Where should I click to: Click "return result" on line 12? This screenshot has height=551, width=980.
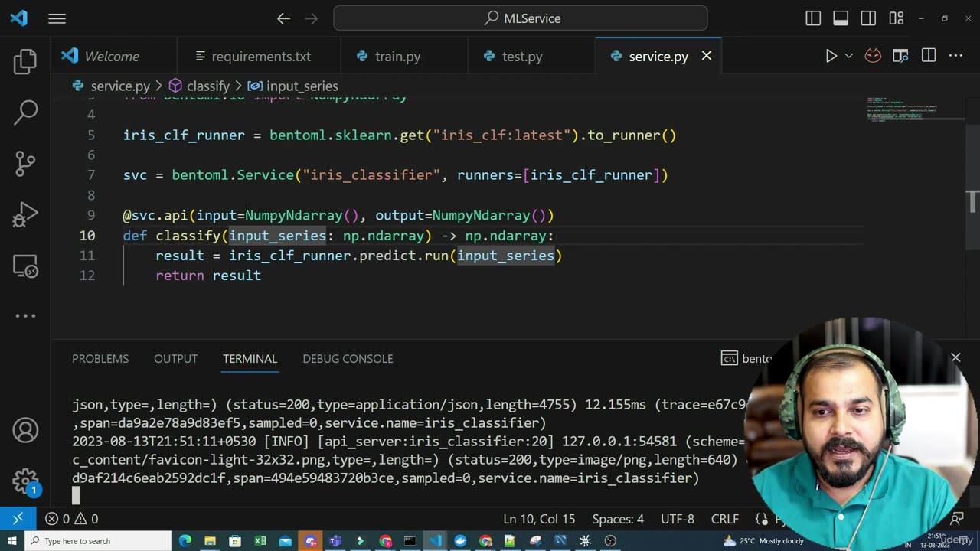[208, 275]
